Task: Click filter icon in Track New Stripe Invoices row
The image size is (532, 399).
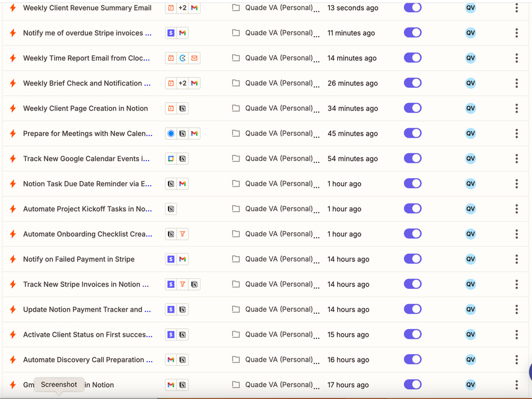Action: (182, 284)
